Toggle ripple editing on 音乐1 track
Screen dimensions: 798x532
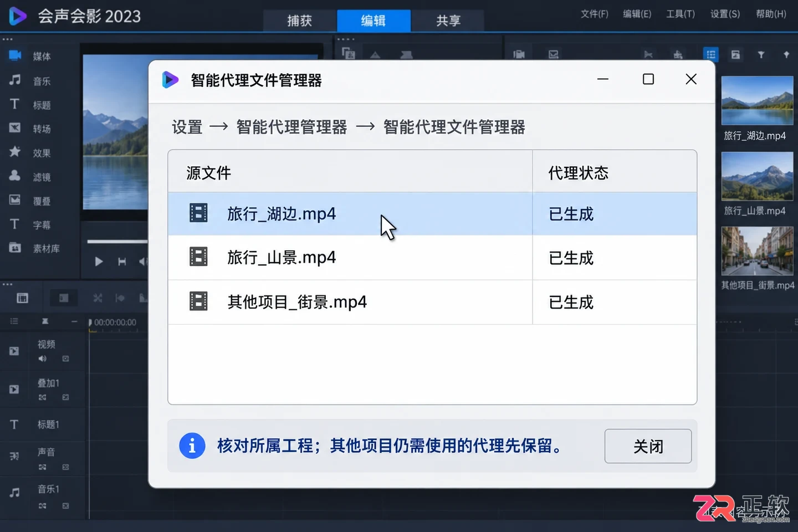[x=65, y=505]
